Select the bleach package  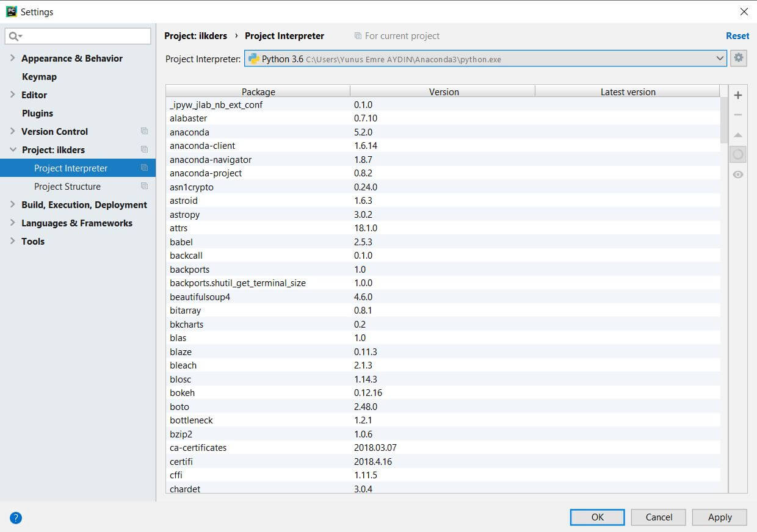[443, 365]
